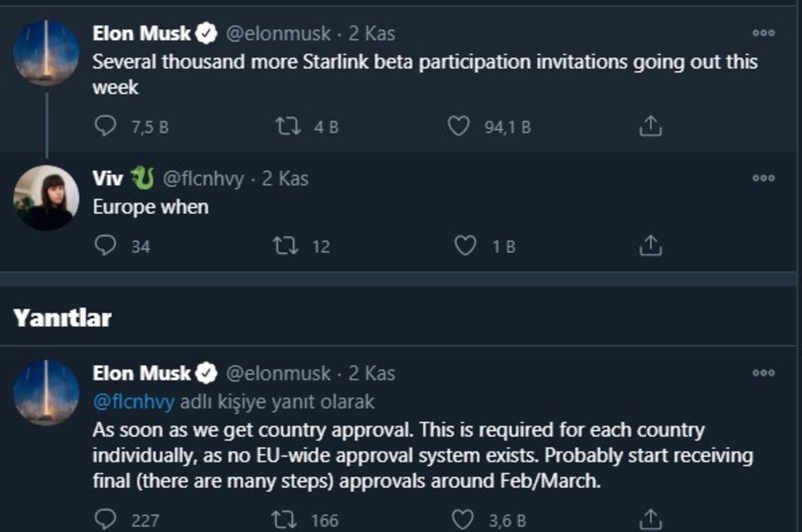Image resolution: width=802 pixels, height=532 pixels.
Task: Like the country approval reply
Action: pyautogui.click(x=462, y=518)
